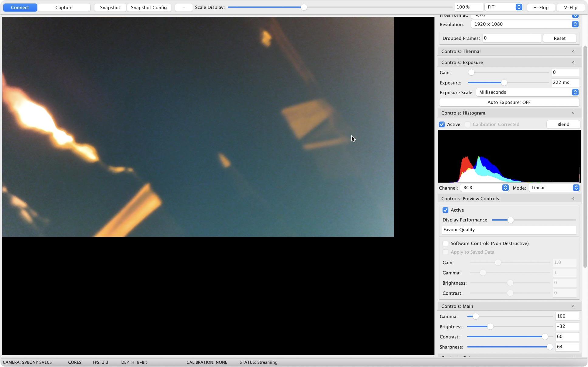Click the Connect button

click(20, 7)
